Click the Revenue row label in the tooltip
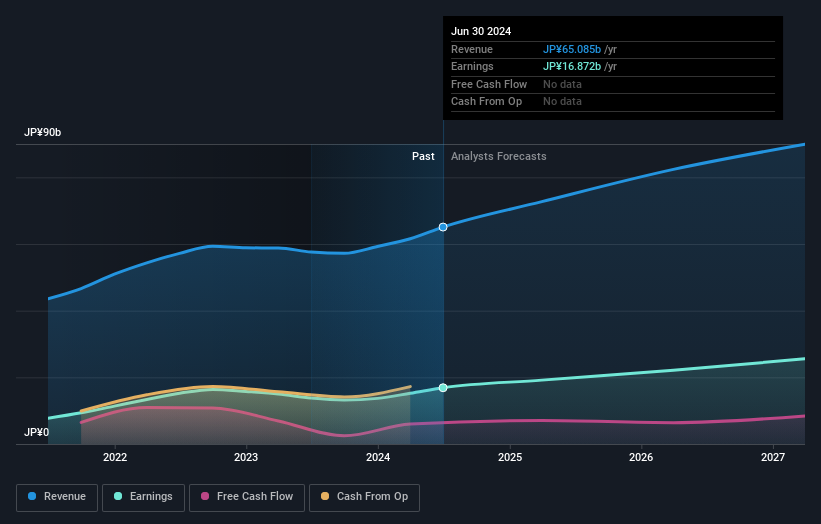Viewport: 821px width, 524px height. pyautogui.click(x=472, y=49)
